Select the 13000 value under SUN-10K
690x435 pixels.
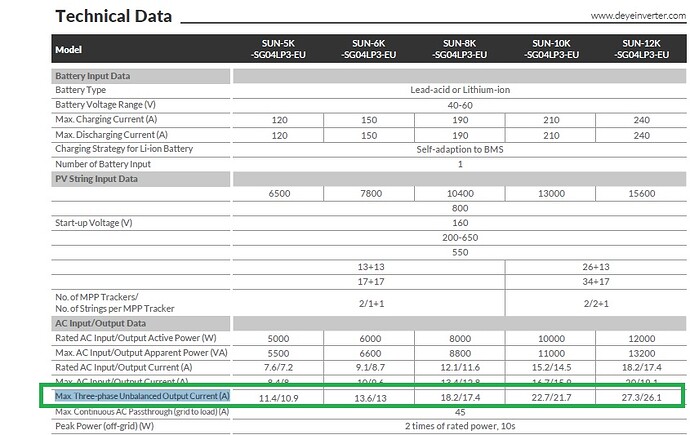point(551,194)
